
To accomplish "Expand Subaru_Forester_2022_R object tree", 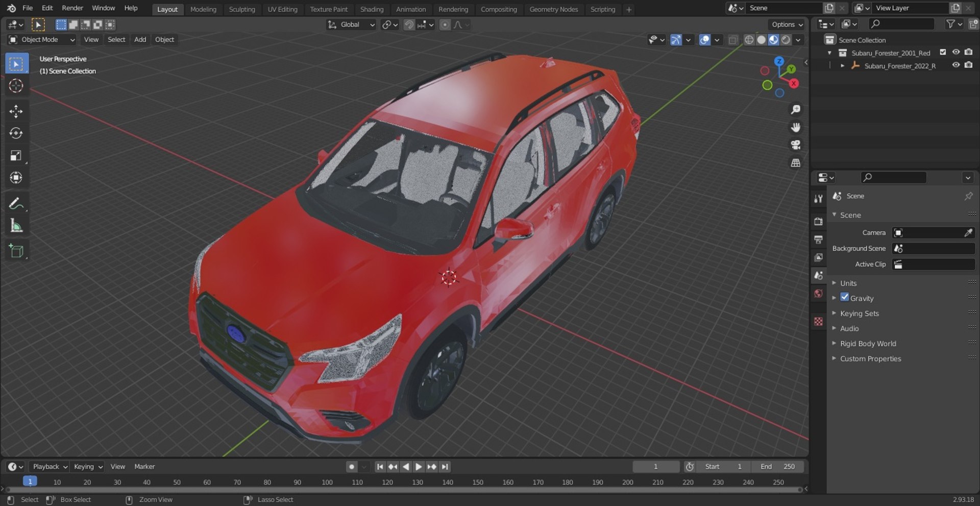I will (842, 66).
